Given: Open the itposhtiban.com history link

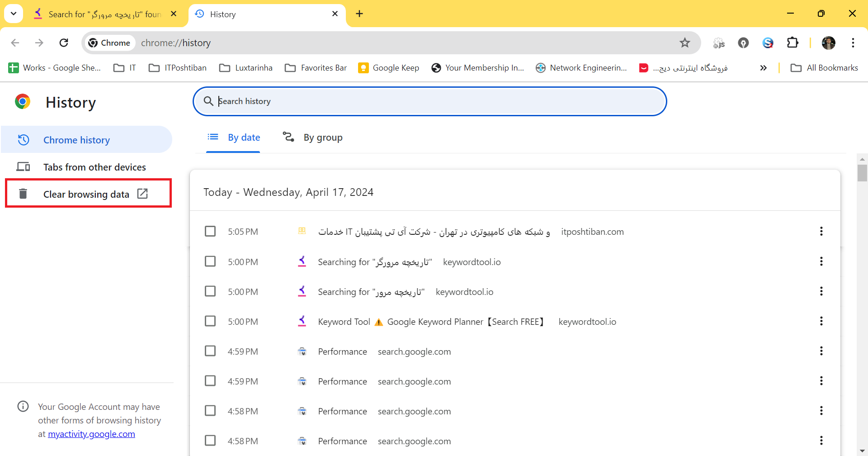Looking at the screenshot, I should pos(434,232).
